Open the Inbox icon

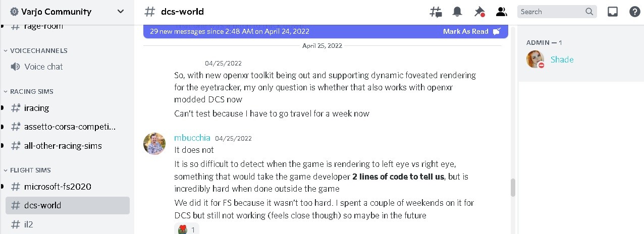click(x=613, y=12)
